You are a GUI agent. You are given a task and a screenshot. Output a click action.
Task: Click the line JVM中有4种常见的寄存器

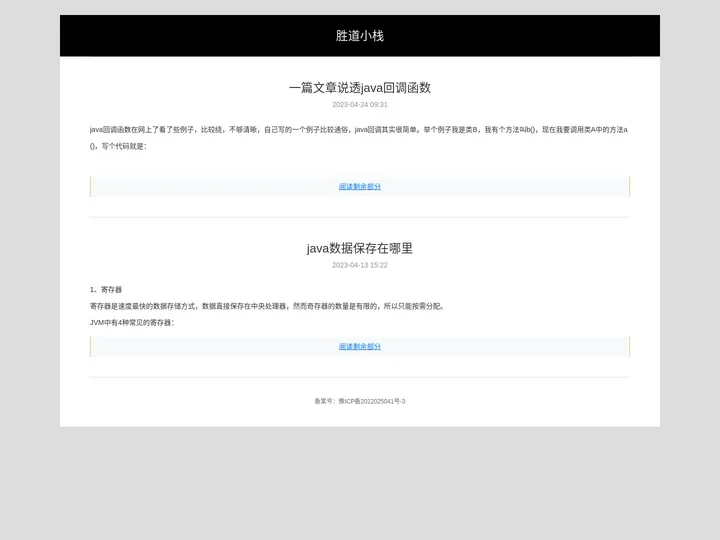(132, 323)
